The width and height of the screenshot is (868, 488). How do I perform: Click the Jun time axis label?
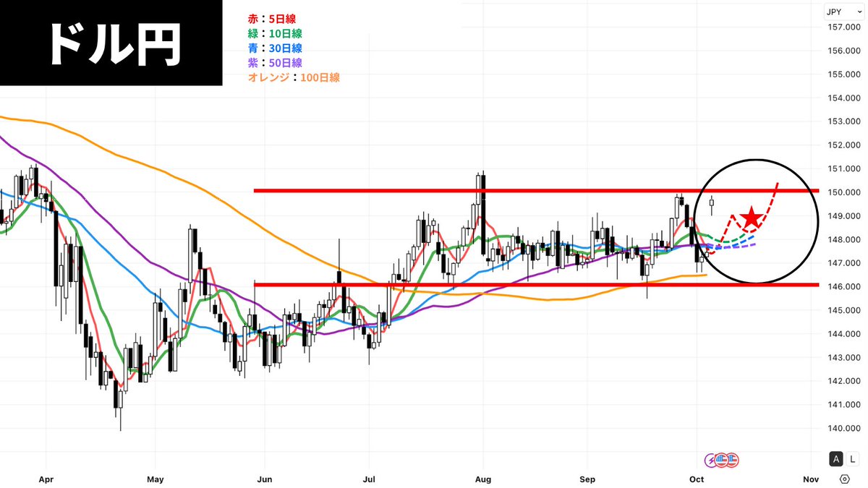tap(265, 479)
